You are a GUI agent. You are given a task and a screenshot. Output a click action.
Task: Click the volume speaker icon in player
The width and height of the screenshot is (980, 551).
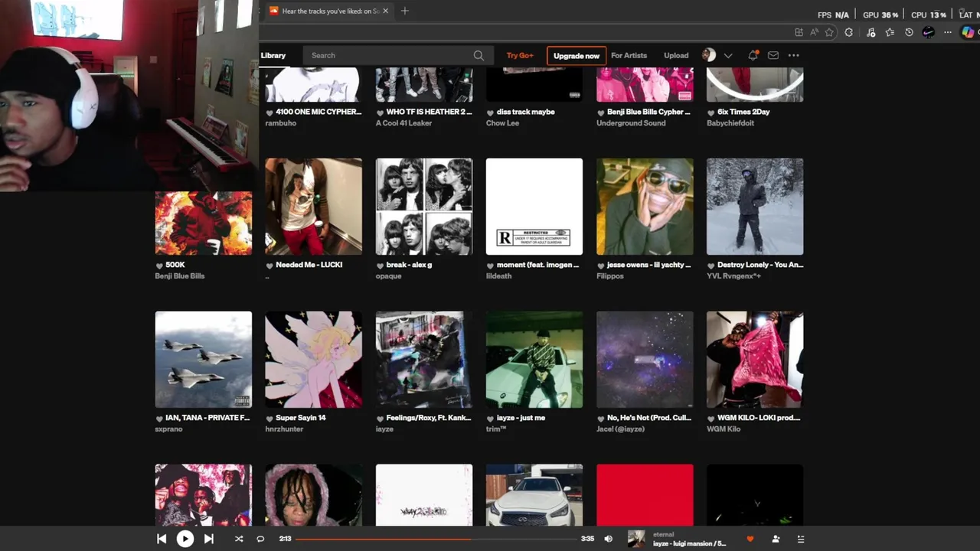tap(609, 539)
